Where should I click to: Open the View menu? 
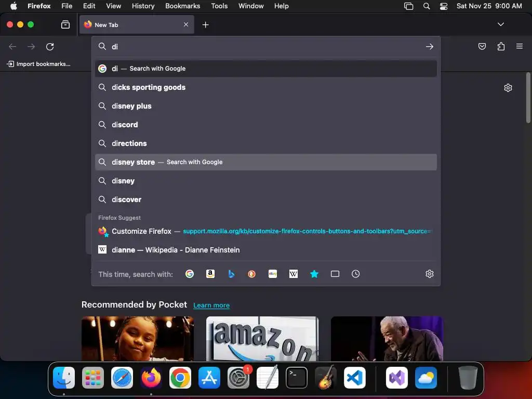point(113,6)
